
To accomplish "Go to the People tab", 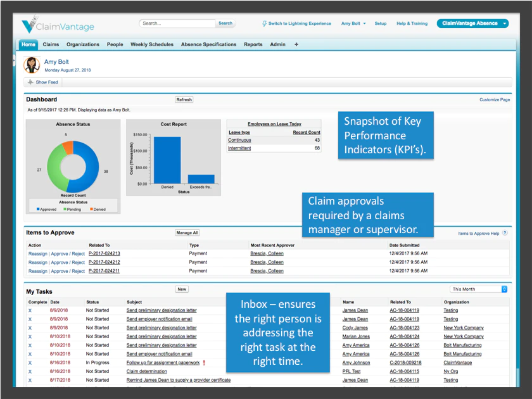I will [115, 44].
